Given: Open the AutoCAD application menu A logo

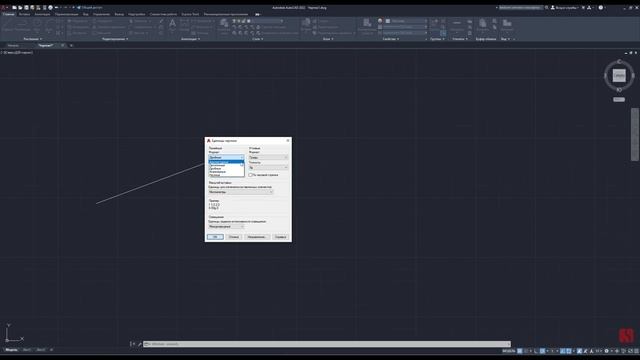Looking at the screenshot, I should tap(4, 7).
